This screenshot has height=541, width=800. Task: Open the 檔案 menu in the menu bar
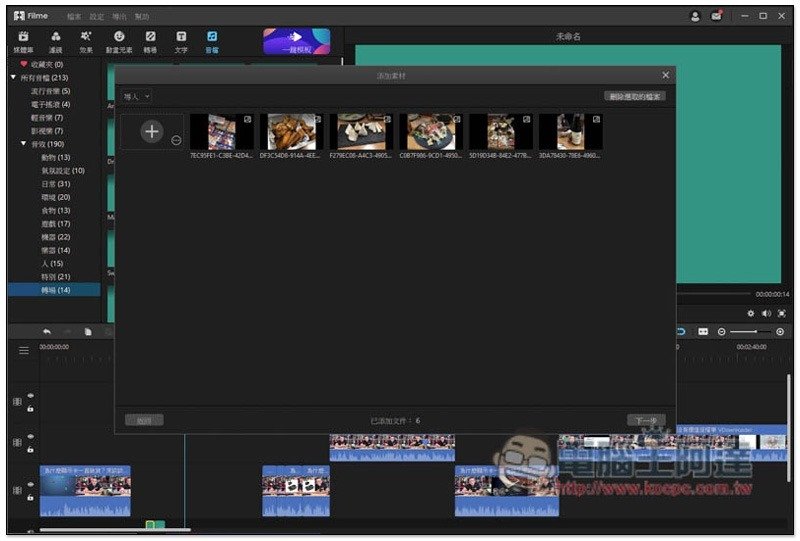[74, 17]
